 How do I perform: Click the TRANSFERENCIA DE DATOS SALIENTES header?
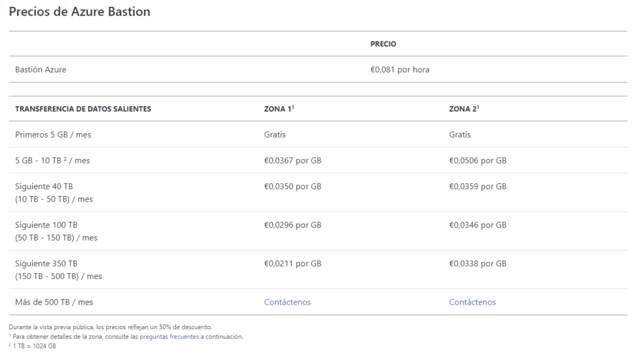83,109
